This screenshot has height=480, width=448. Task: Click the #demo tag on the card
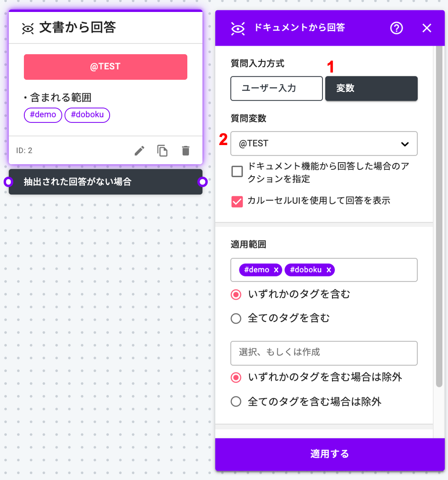[43, 115]
